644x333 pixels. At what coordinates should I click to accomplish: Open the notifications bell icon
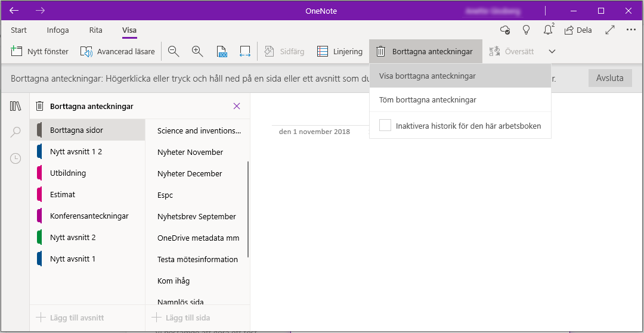pos(547,30)
